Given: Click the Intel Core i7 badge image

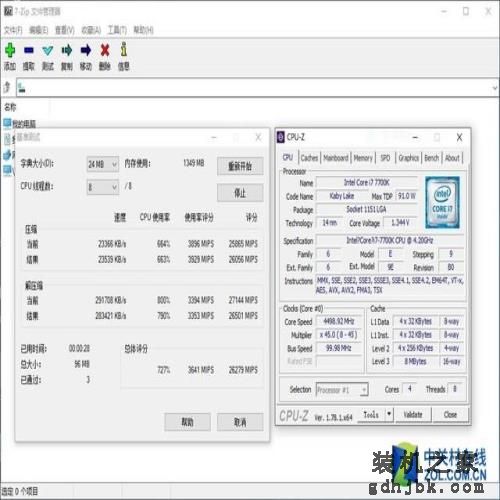Looking at the screenshot, I should [x=442, y=202].
